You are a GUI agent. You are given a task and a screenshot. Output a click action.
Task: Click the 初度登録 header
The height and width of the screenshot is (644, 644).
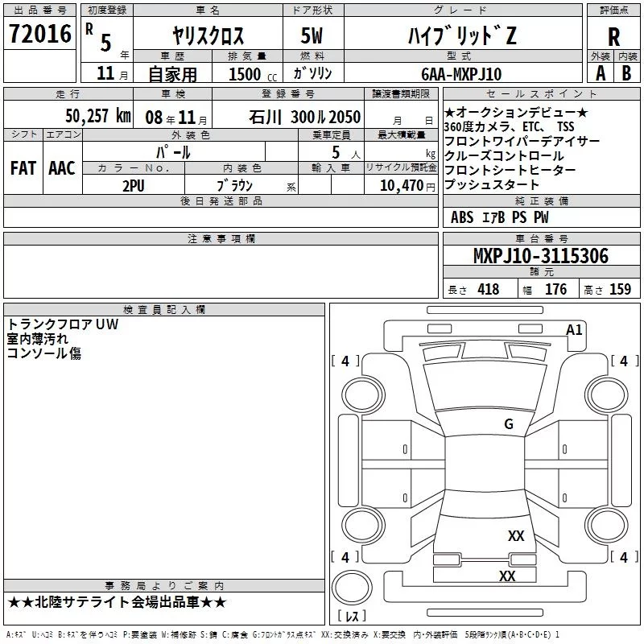point(107,10)
